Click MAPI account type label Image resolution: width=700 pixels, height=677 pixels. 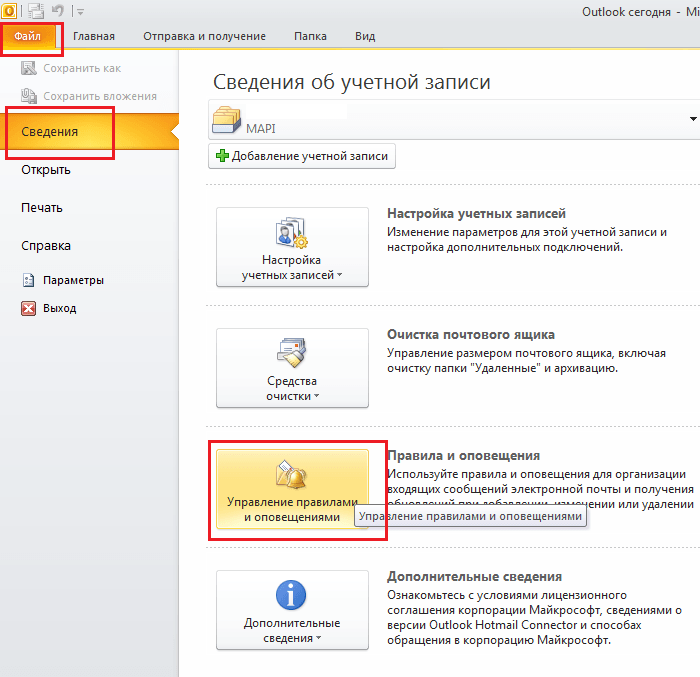pos(261,129)
